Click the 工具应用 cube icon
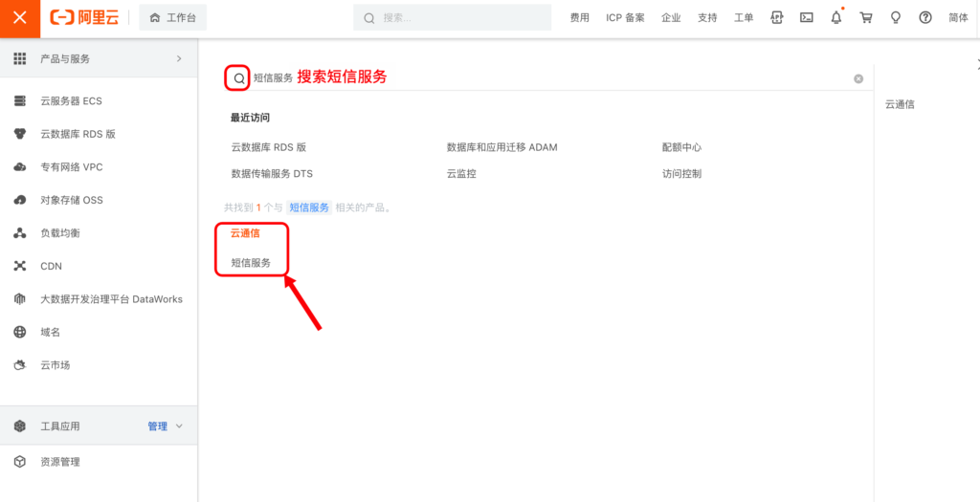This screenshot has height=502, width=980. click(20, 426)
